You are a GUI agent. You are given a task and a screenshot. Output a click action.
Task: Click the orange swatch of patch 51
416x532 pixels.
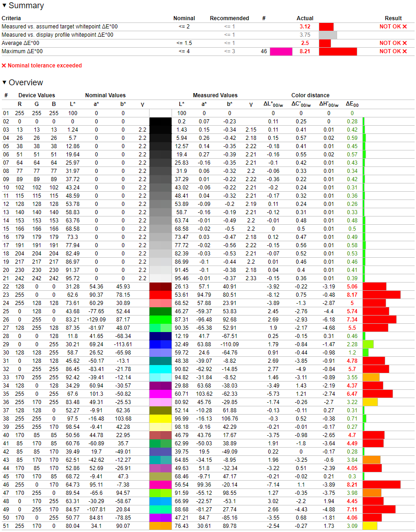click(161, 526)
